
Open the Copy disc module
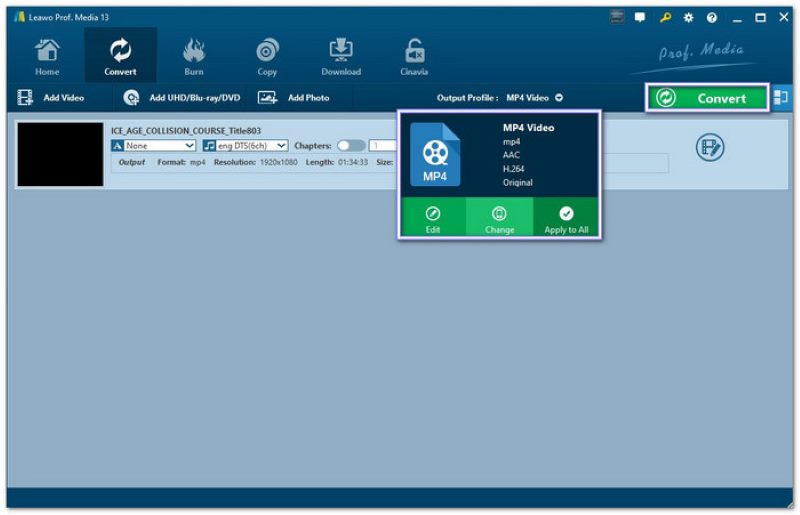(267, 56)
